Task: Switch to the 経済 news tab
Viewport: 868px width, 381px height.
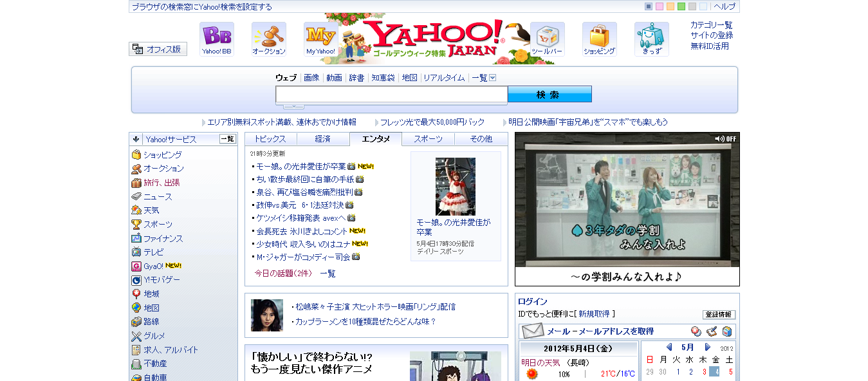Action: point(323,139)
